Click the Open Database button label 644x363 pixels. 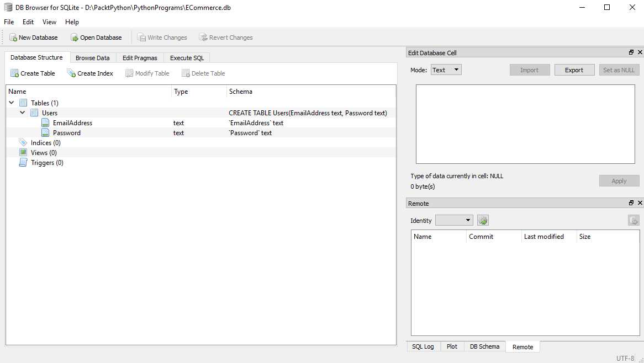click(x=101, y=38)
